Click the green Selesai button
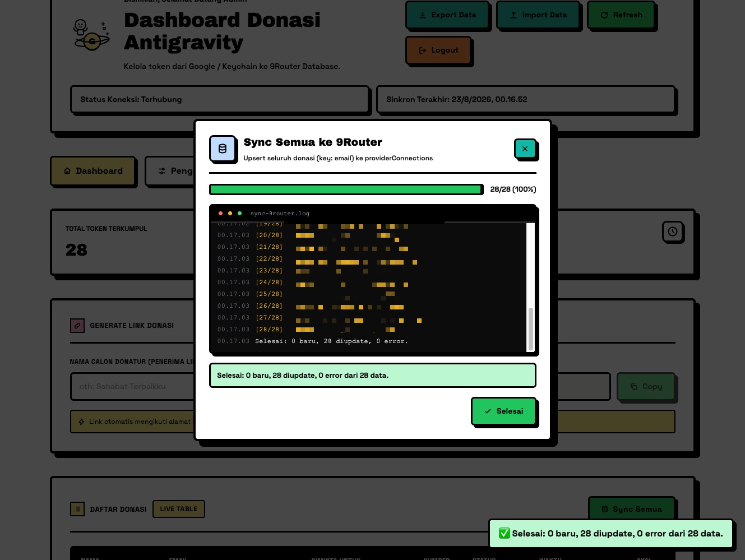 [503, 411]
